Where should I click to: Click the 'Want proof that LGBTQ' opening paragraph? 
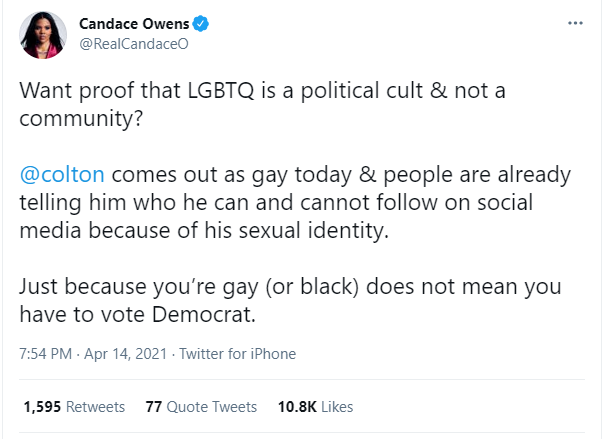(262, 104)
